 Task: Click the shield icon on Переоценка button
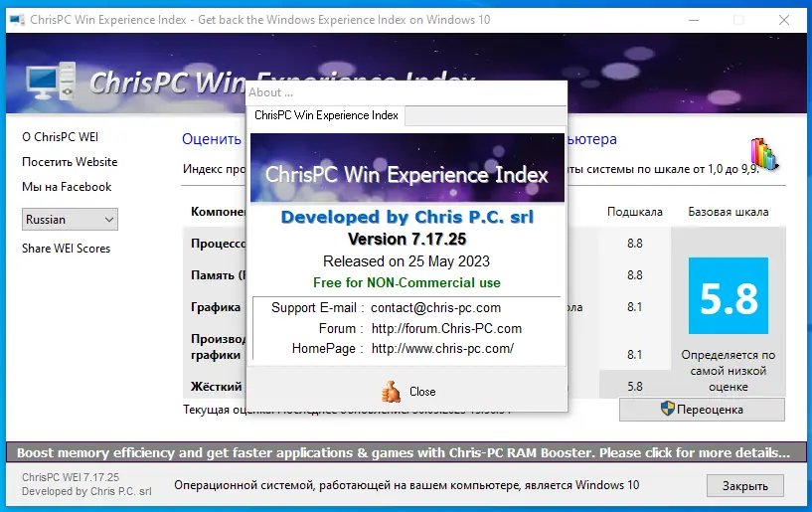(668, 409)
